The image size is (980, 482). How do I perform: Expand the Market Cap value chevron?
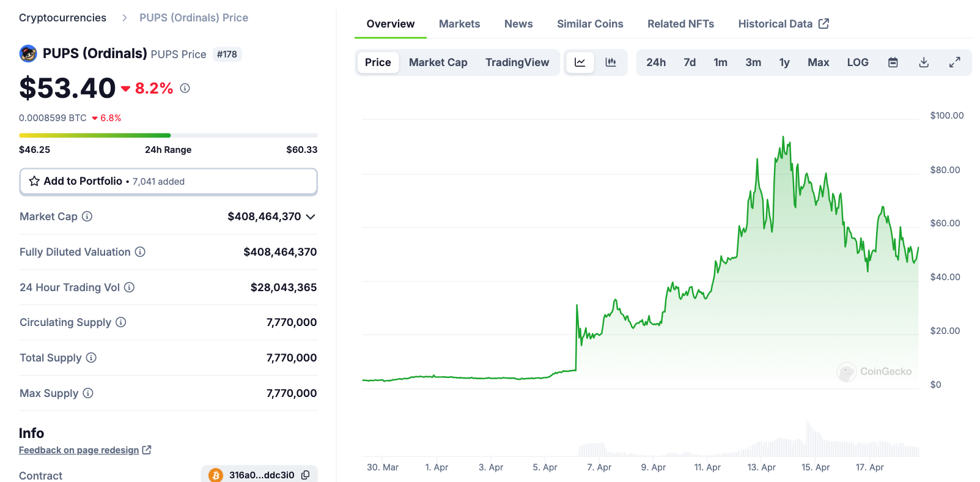tap(311, 217)
